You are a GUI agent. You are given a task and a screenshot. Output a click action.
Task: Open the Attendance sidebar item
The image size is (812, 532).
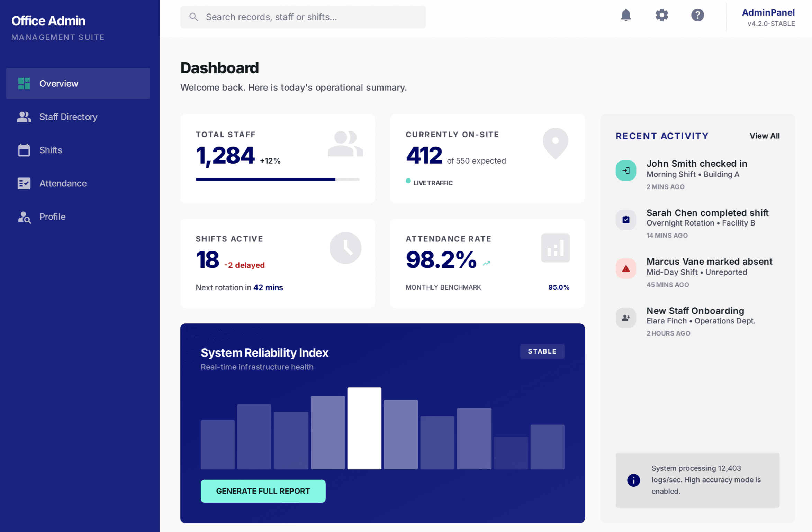(63, 183)
